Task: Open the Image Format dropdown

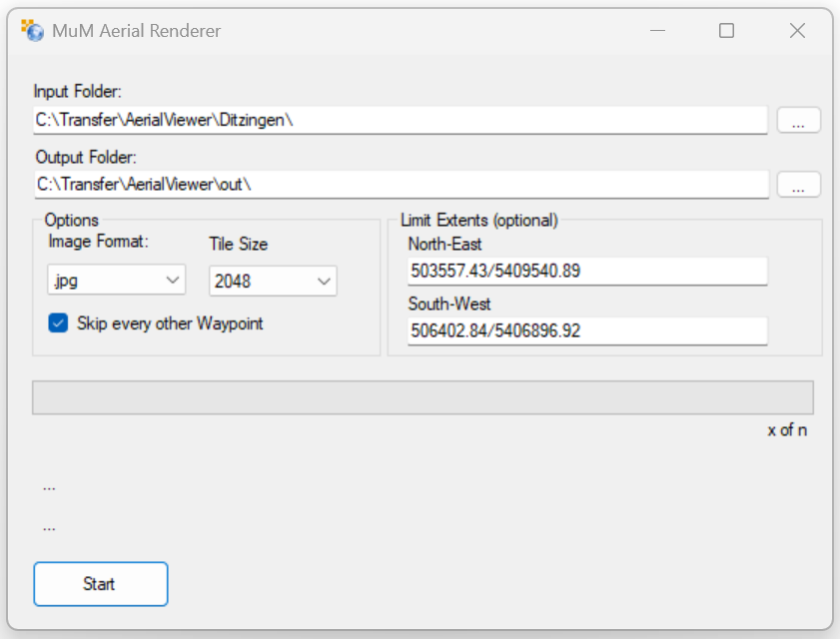Action: [116, 281]
